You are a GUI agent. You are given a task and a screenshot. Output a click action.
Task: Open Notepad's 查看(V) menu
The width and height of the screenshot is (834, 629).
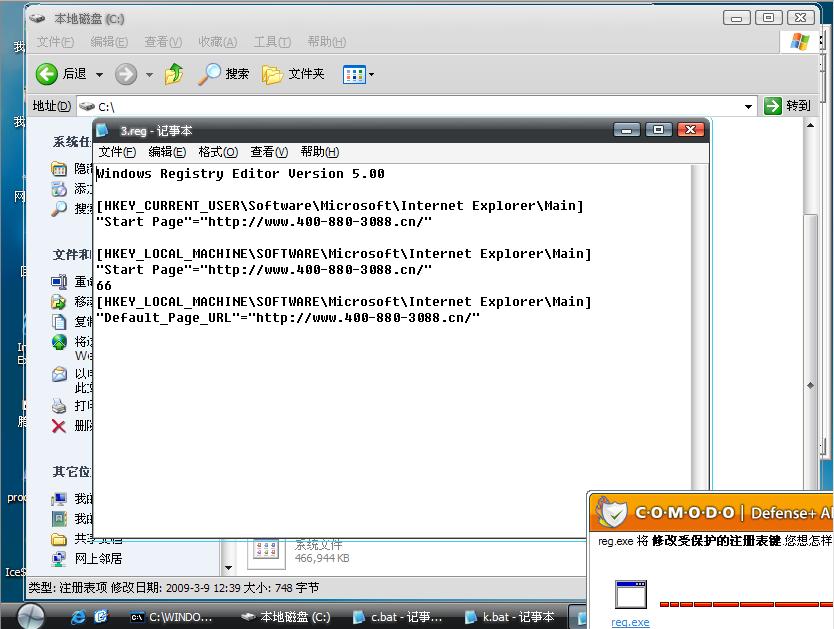point(269,152)
